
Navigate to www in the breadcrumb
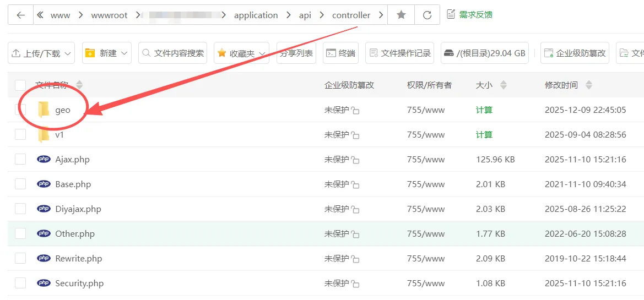[x=60, y=15]
